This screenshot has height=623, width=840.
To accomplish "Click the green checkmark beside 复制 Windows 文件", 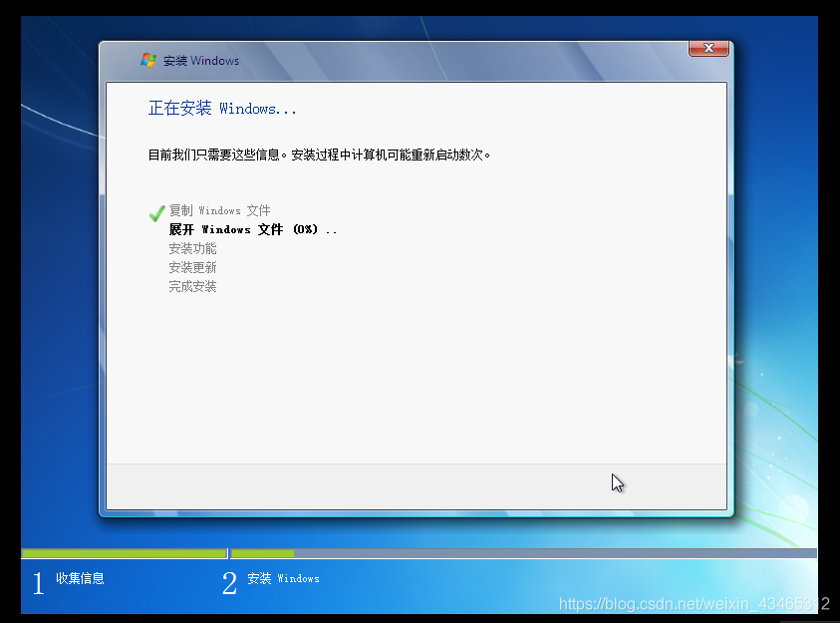I will 157,213.
